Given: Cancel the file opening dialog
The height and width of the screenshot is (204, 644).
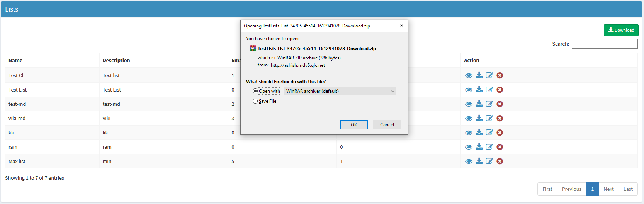Looking at the screenshot, I should pos(387,124).
